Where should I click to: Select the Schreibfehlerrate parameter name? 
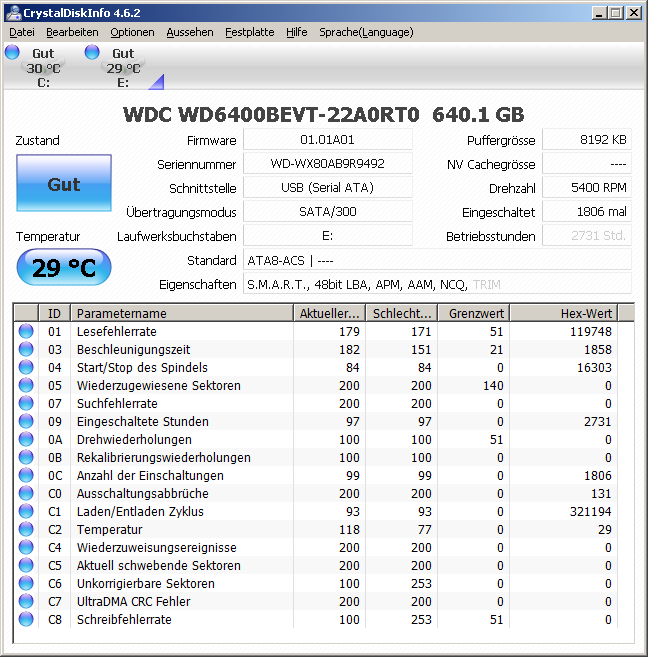click(x=124, y=620)
